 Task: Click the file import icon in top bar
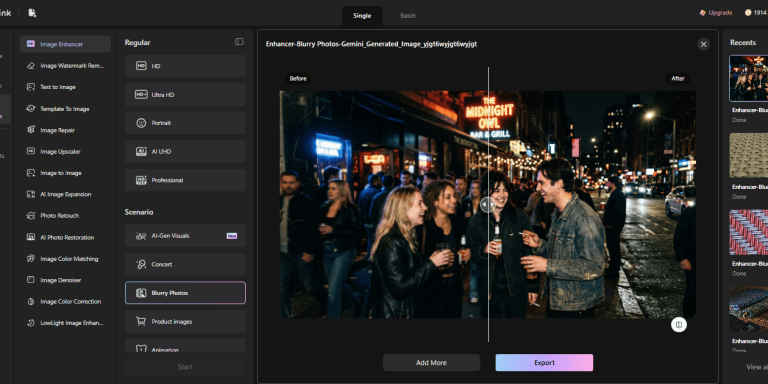point(32,13)
